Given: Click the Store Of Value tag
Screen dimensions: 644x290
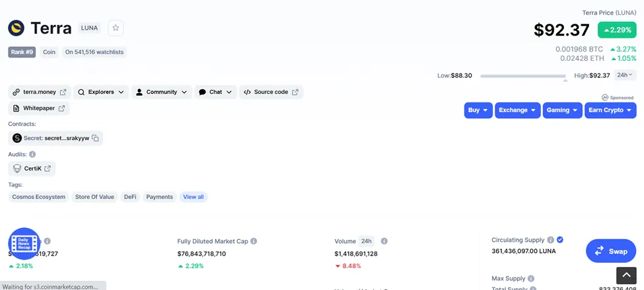Looking at the screenshot, I should 94,197.
